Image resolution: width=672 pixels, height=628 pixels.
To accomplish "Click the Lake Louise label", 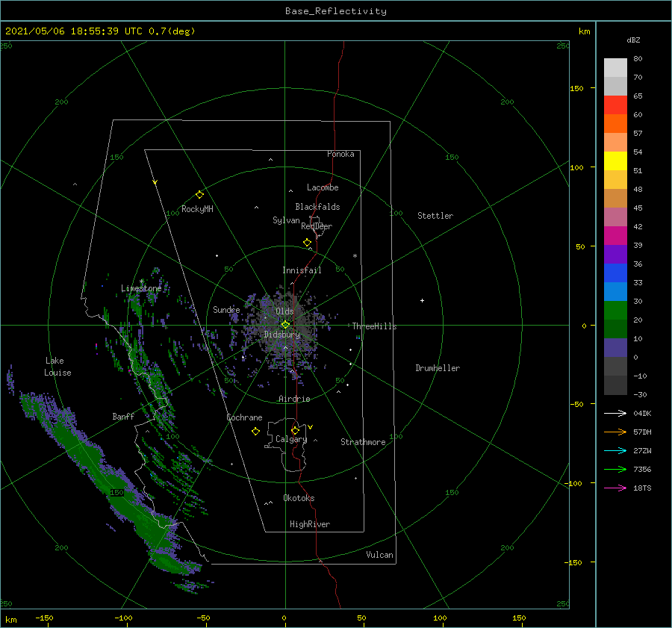I will pos(57,367).
